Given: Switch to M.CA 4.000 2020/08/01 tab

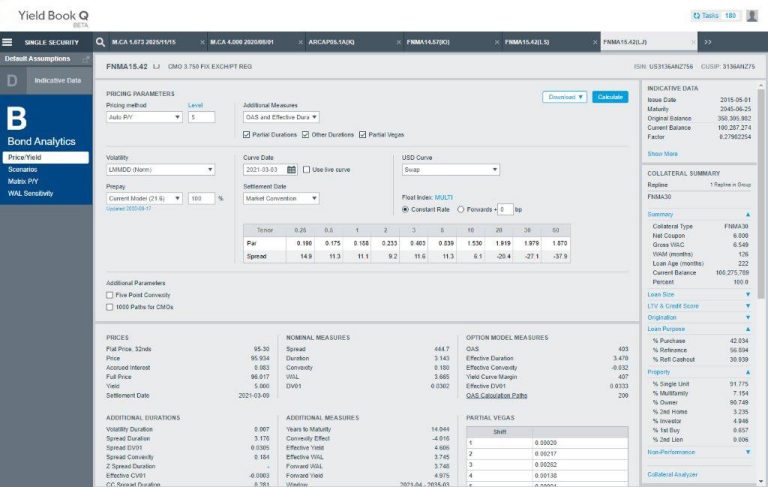Looking at the screenshot, I should pos(242,42).
